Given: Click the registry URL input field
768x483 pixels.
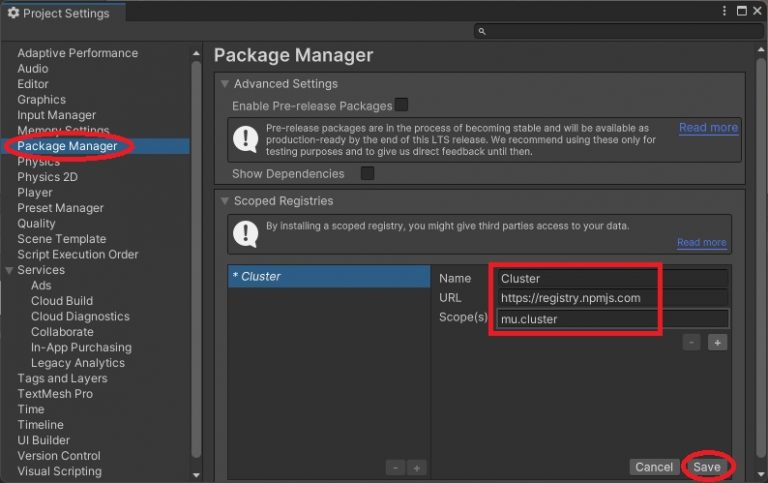Looking at the screenshot, I should pyautogui.click(x=612, y=298).
